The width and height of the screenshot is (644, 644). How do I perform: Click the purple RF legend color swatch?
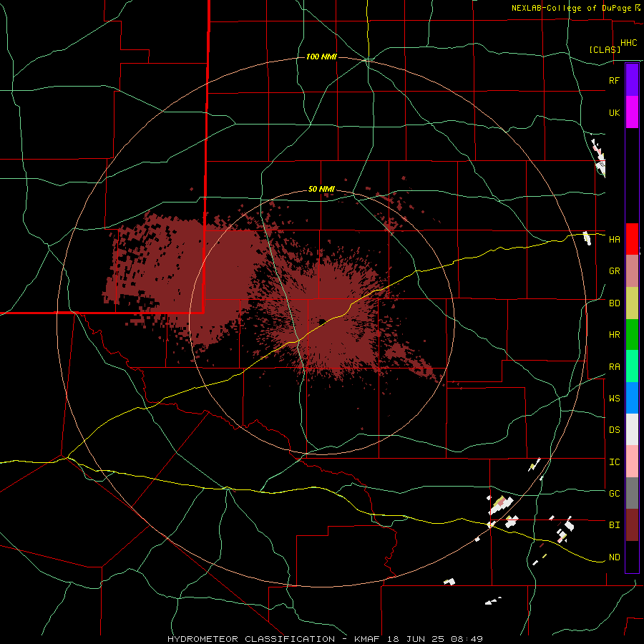pos(632,80)
